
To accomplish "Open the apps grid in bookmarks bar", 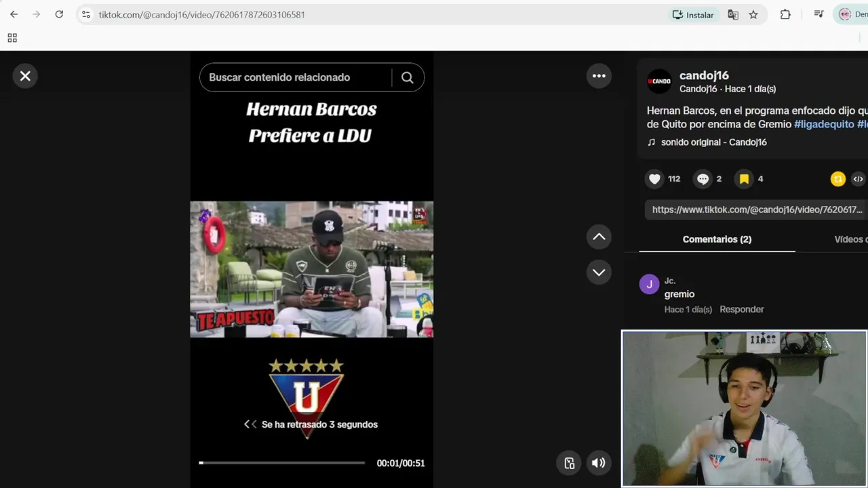I will (12, 38).
